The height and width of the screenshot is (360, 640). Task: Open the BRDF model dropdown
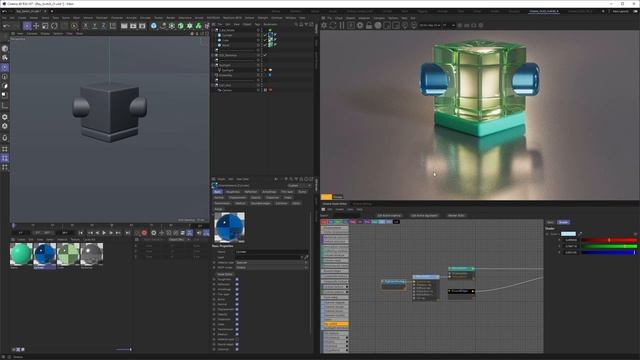(271, 267)
